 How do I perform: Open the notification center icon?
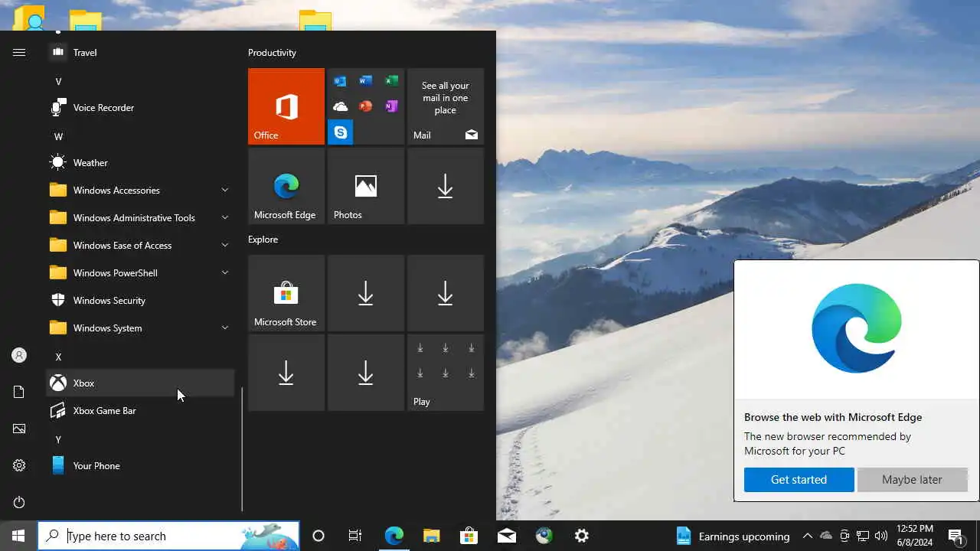(956, 536)
